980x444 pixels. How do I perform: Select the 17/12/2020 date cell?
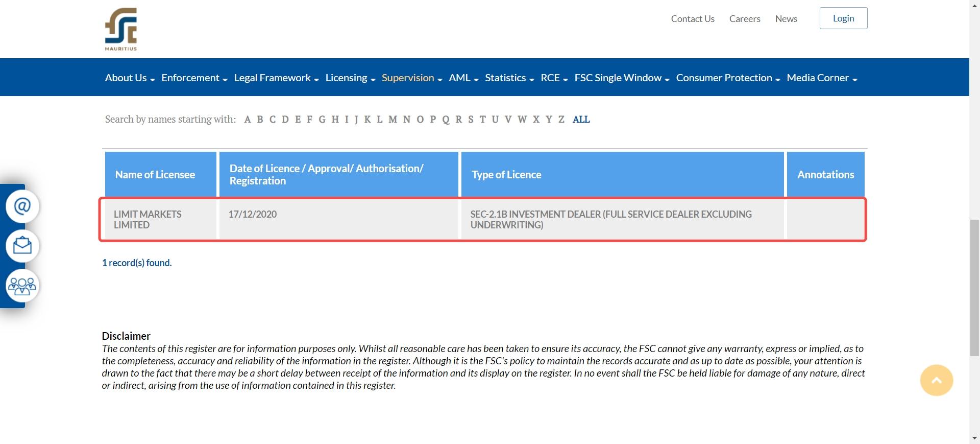pos(339,220)
